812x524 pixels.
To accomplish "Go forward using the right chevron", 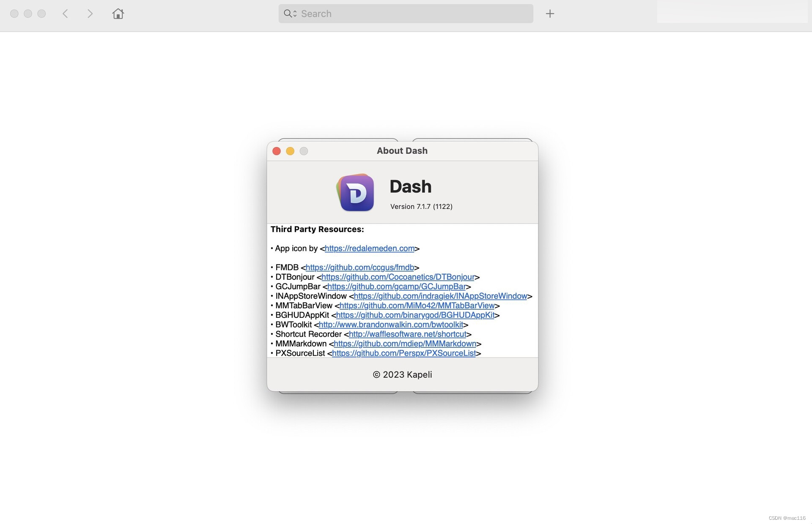I will point(90,14).
